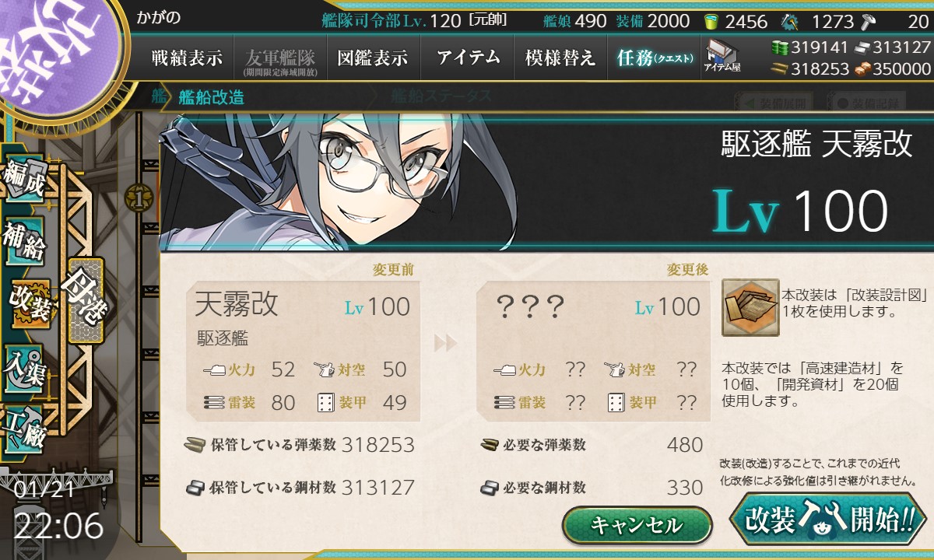The height and width of the screenshot is (560, 934).
Task: Click the 艦船改造 header tab
Action: point(211,97)
